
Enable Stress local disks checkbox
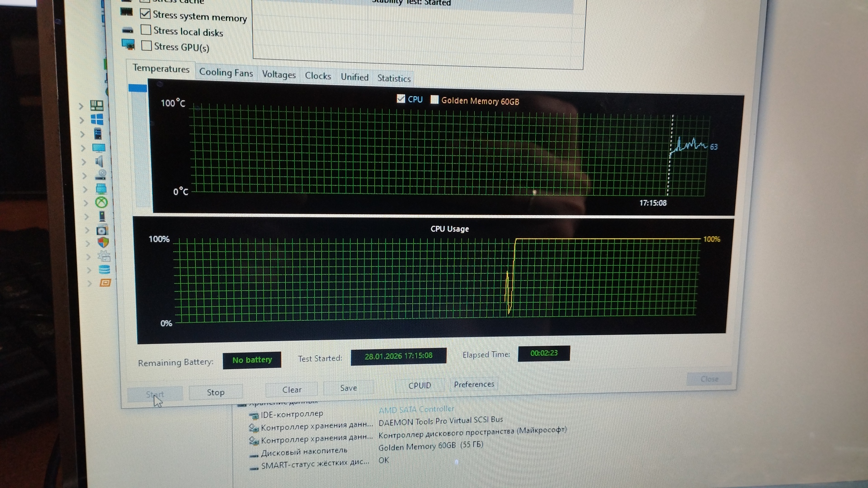146,30
